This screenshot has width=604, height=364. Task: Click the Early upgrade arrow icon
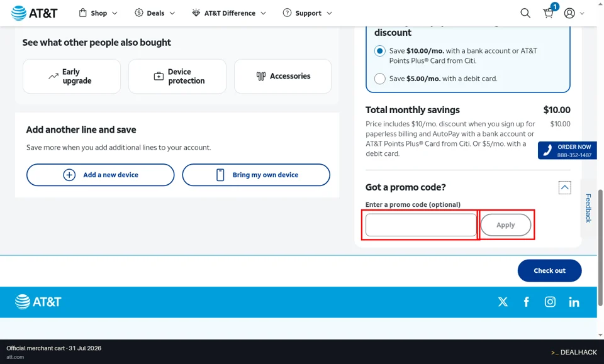point(53,76)
